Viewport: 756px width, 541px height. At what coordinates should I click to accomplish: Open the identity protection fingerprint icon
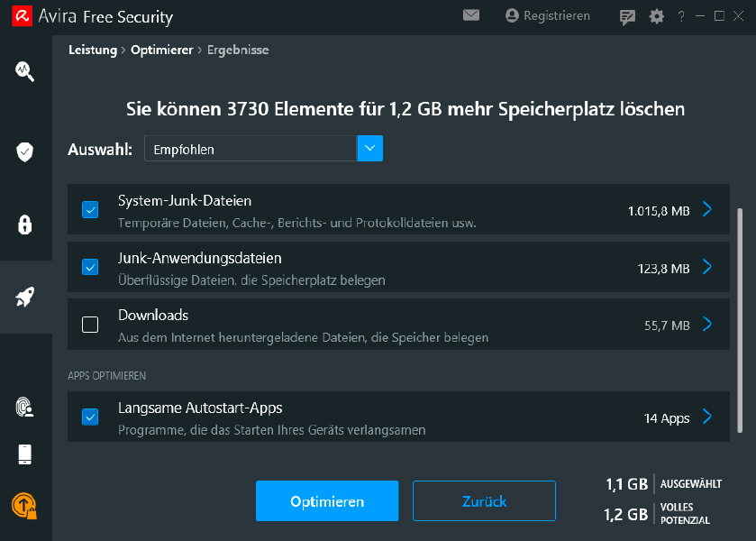click(25, 408)
